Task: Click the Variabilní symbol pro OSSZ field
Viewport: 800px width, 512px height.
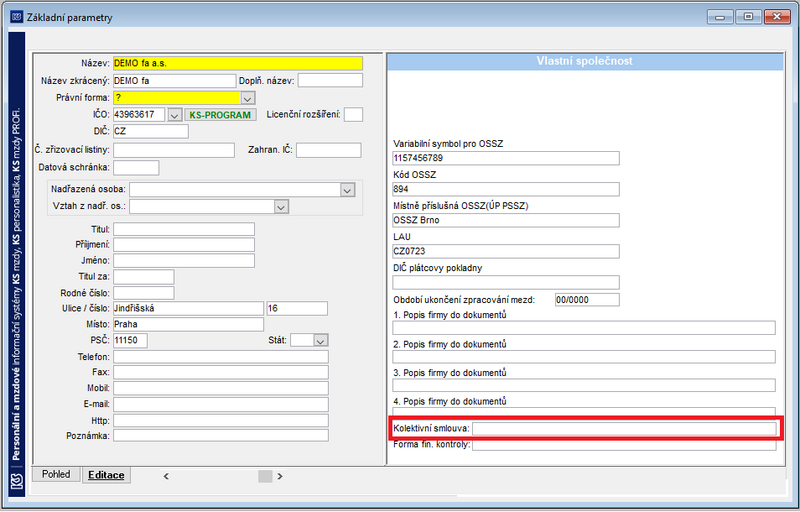Action: pos(506,158)
